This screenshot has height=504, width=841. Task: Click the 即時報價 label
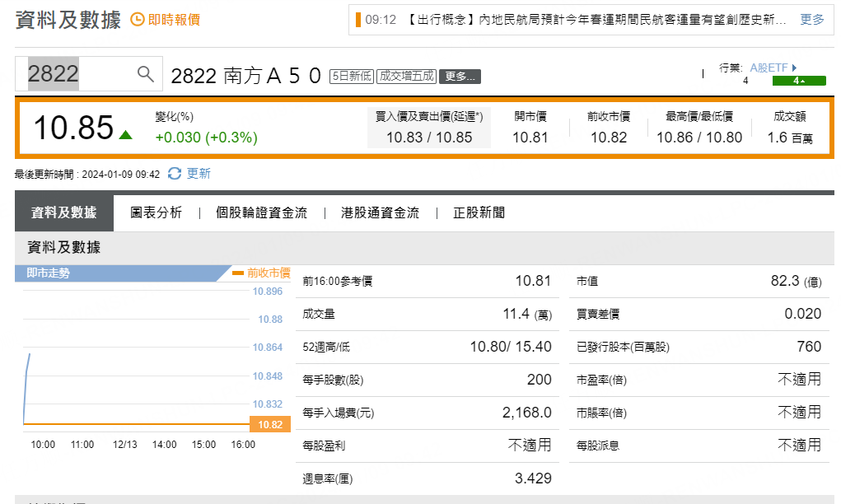pos(174,20)
